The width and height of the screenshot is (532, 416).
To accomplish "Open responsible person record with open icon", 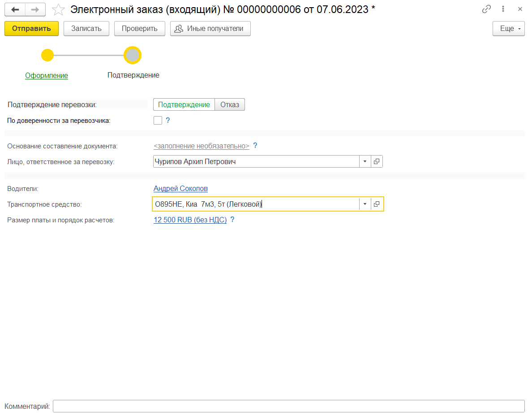I will pos(377,161).
